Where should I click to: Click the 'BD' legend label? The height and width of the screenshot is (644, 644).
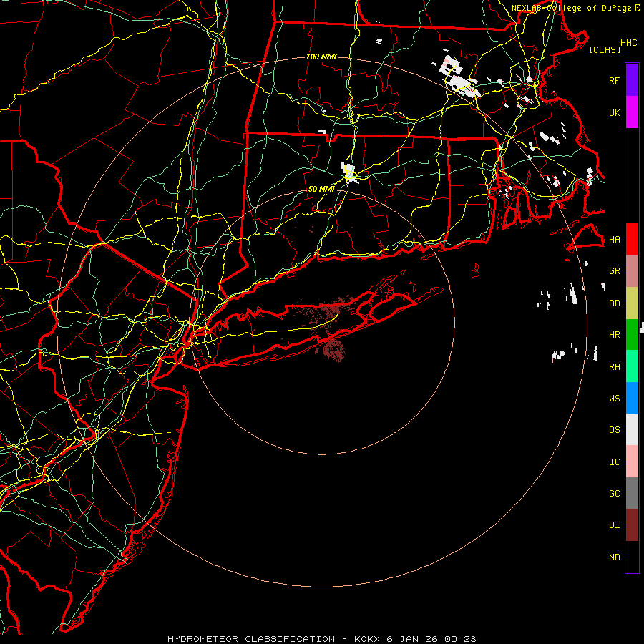614,303
